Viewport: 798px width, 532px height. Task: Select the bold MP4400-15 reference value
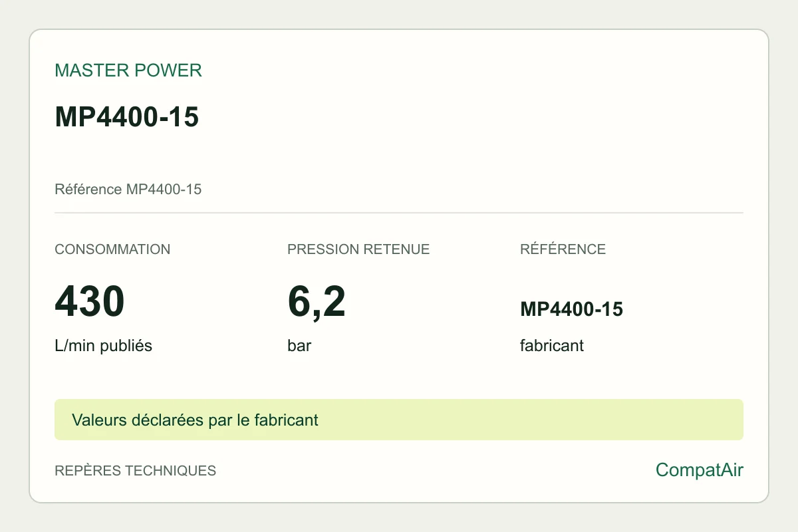pyautogui.click(x=571, y=309)
